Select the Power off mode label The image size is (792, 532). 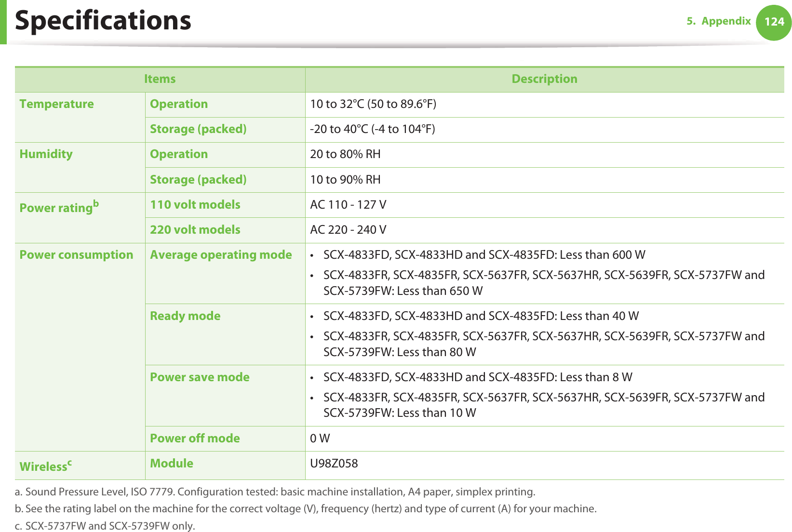tap(195, 439)
